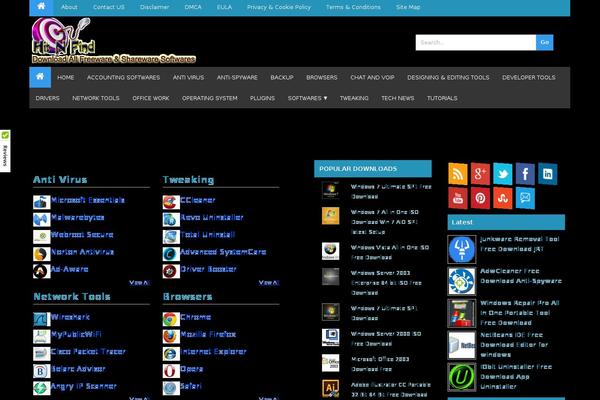Click the home icon in top blue bar
Viewport: 600px width, 400px height.
tap(41, 7)
